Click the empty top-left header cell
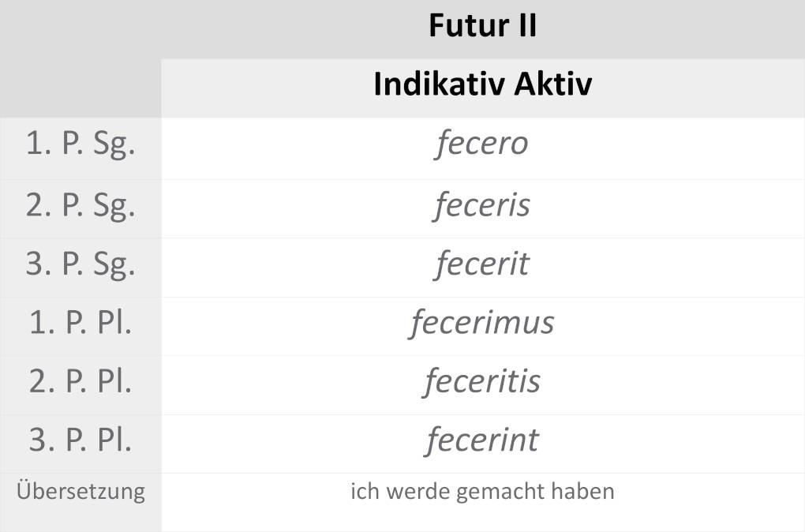805x532 pixels. [80, 58]
